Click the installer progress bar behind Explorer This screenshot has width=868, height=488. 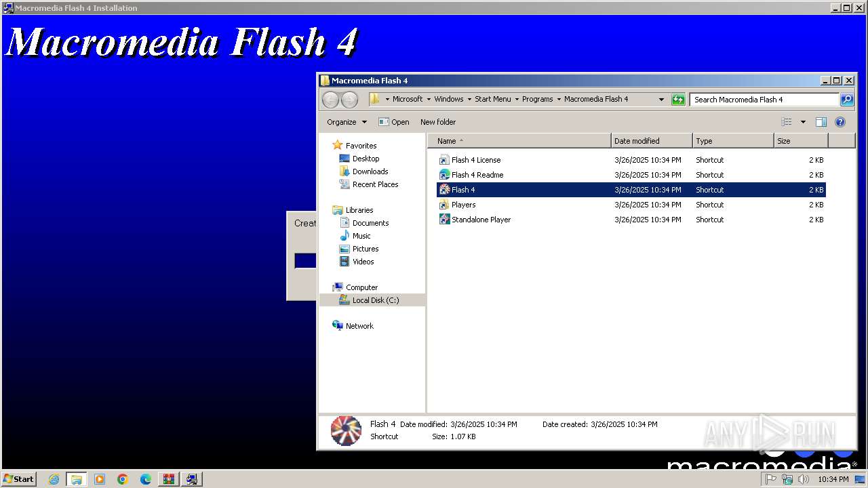(x=305, y=261)
